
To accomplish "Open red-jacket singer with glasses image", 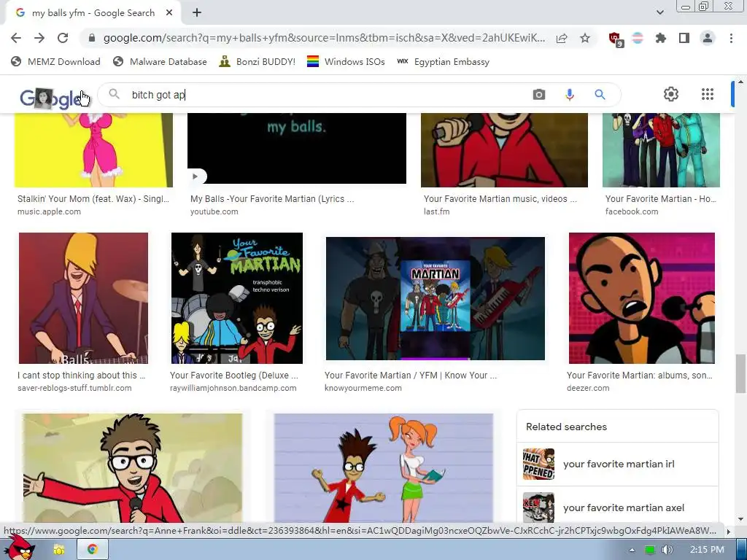I will click(x=133, y=468).
